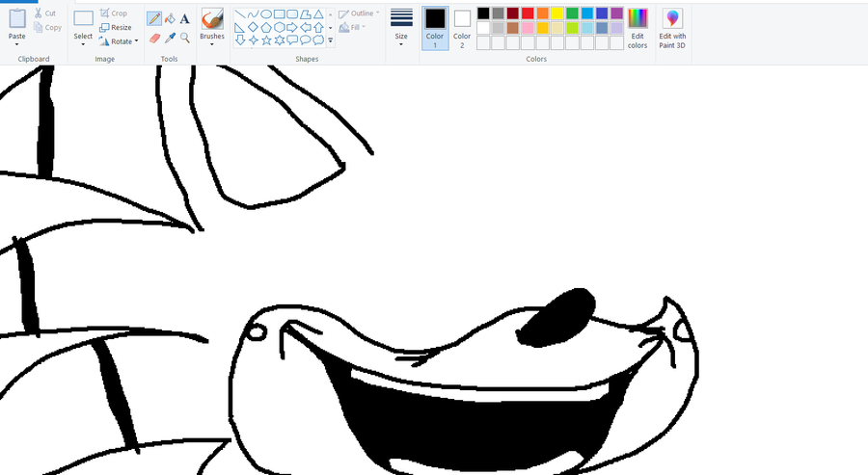
Task: Pick the red palette swatch
Action: click(x=528, y=13)
